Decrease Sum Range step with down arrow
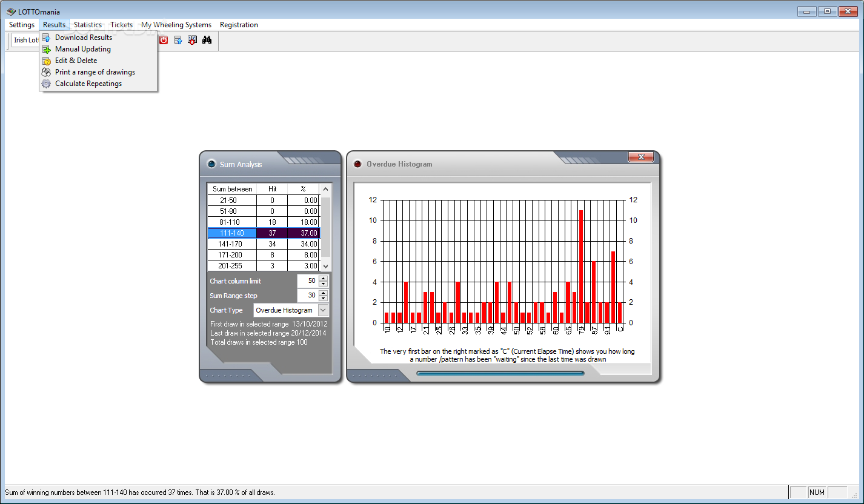Viewport: 864px width, 504px height. click(x=323, y=299)
